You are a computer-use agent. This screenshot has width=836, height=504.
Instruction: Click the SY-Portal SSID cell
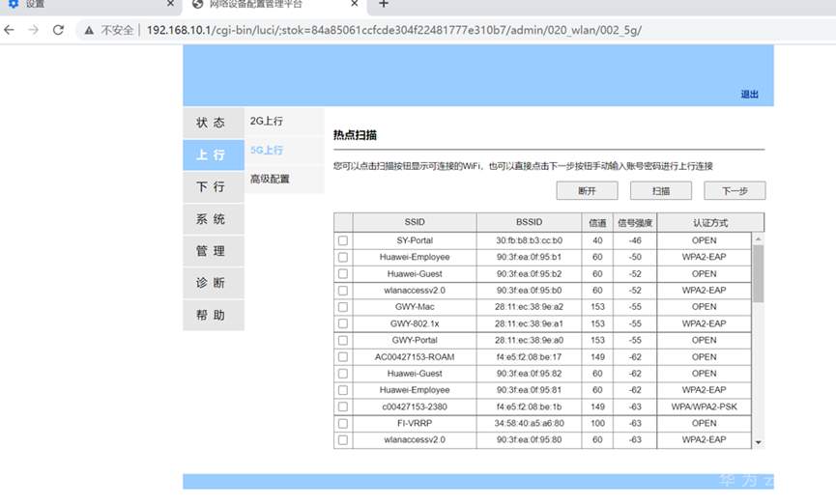tap(415, 240)
